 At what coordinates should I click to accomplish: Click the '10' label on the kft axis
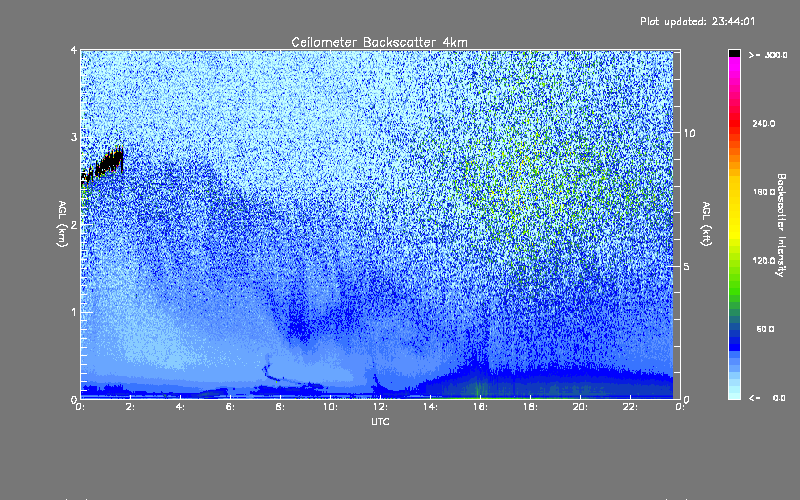[x=689, y=133]
